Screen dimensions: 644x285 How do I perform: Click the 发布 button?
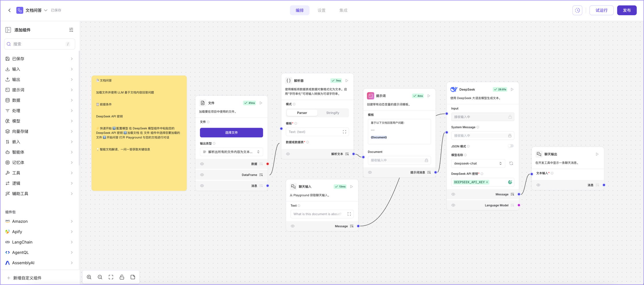(627, 10)
